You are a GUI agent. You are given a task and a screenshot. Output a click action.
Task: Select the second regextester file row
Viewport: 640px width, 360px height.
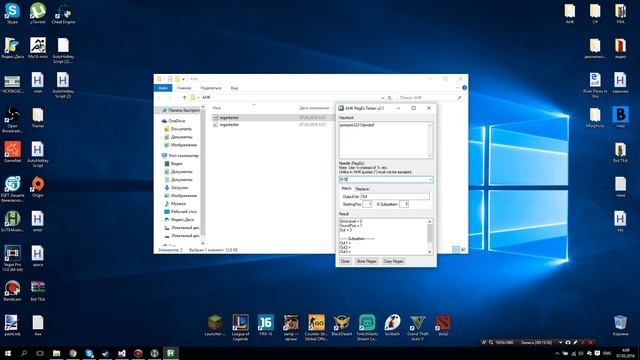click(x=273, y=125)
